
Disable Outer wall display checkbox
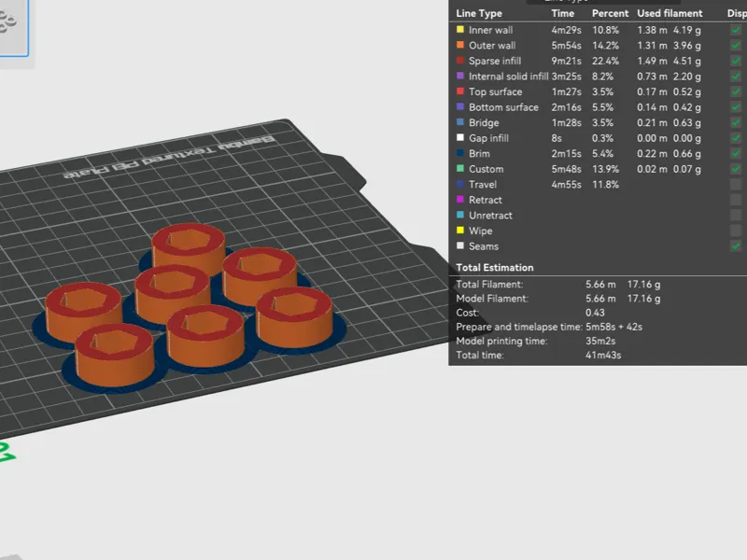pos(736,46)
